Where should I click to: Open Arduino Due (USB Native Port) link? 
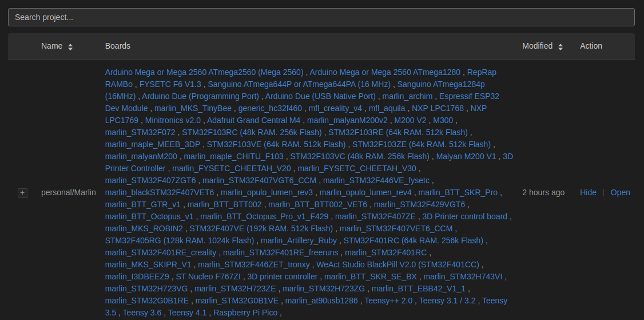point(320,96)
